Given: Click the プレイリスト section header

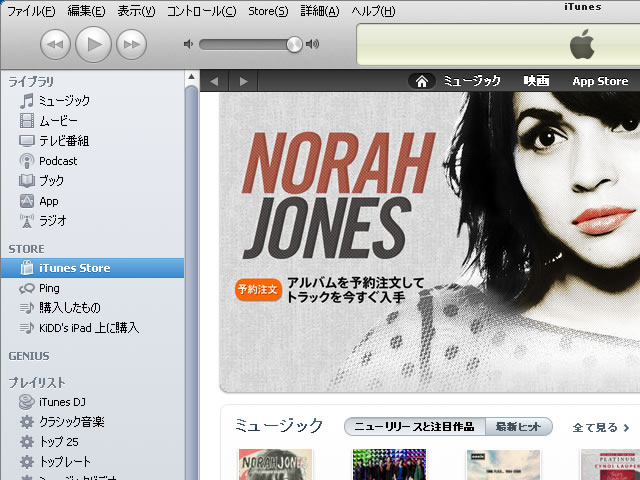Looking at the screenshot, I should pyautogui.click(x=37, y=382).
